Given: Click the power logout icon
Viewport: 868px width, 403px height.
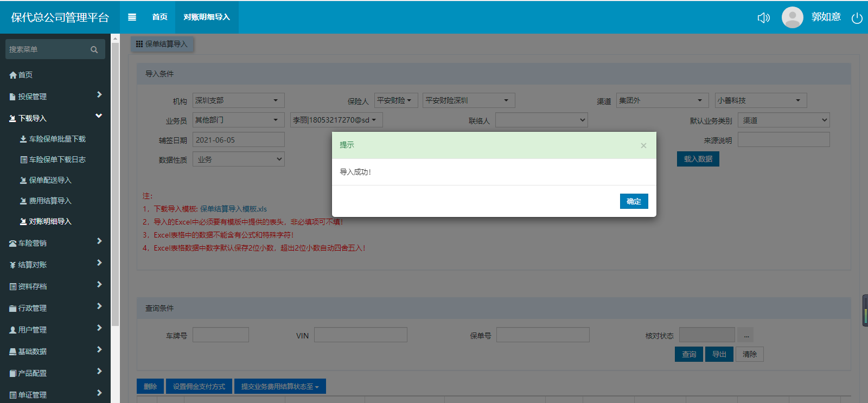Looking at the screenshot, I should click(x=857, y=18).
